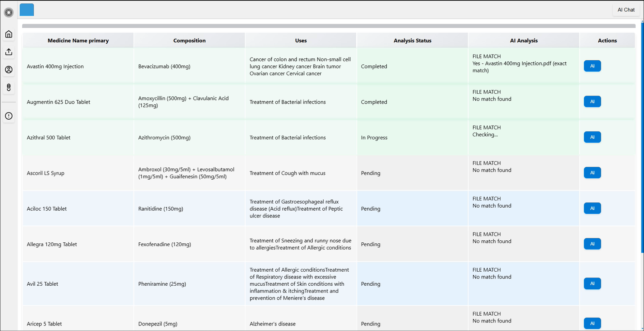Viewport: 644px width, 331px height.
Task: Click the Composition column header
Action: 189,41
